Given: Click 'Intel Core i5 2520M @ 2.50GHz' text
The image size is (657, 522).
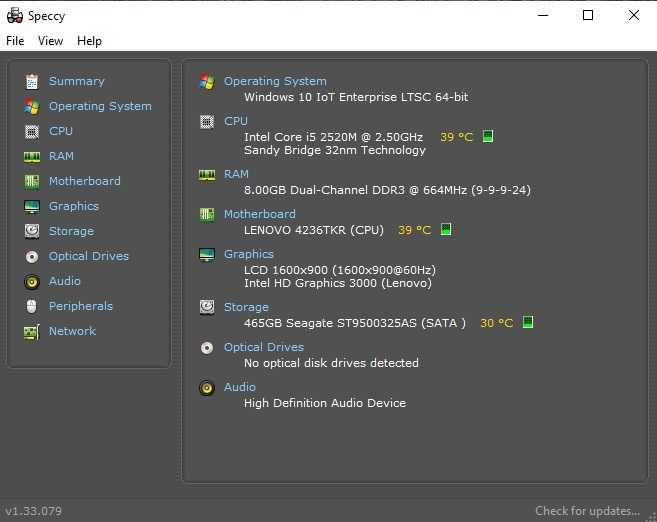Looking at the screenshot, I should tap(334, 137).
